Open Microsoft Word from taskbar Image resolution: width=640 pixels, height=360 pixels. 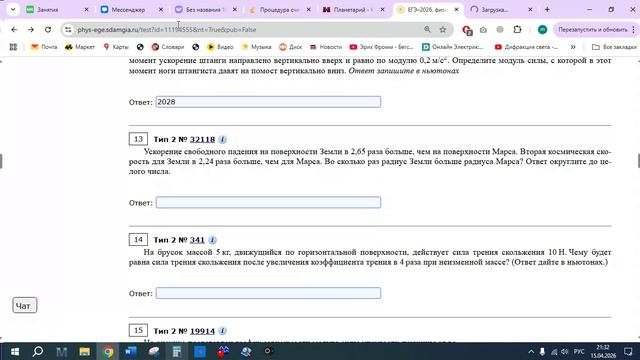[x=131, y=351]
